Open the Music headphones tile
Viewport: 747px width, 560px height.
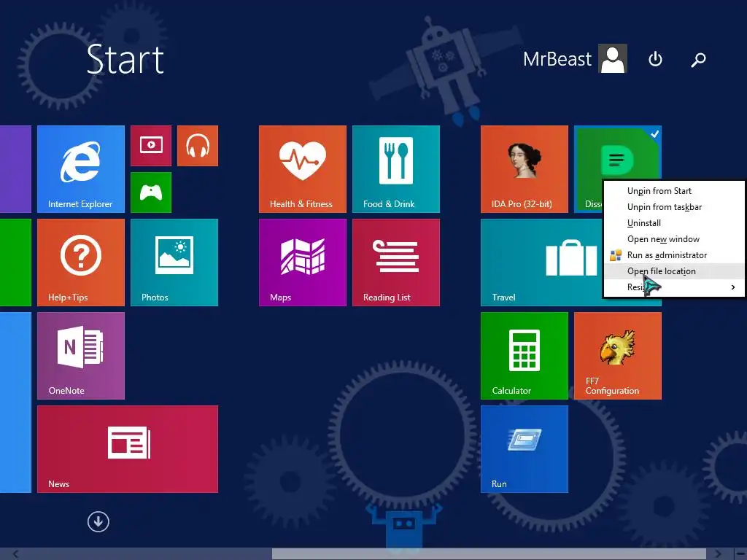(198, 146)
